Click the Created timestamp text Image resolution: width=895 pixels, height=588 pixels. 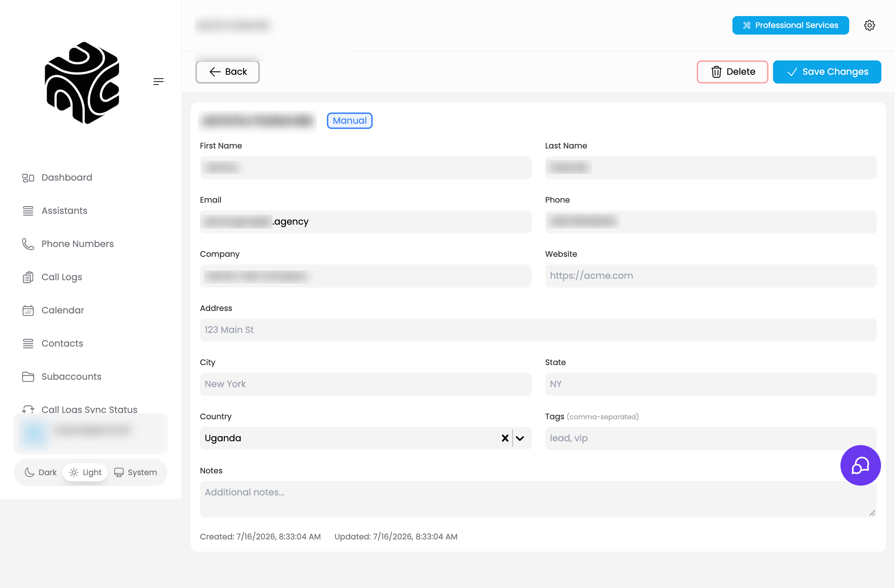click(260, 537)
